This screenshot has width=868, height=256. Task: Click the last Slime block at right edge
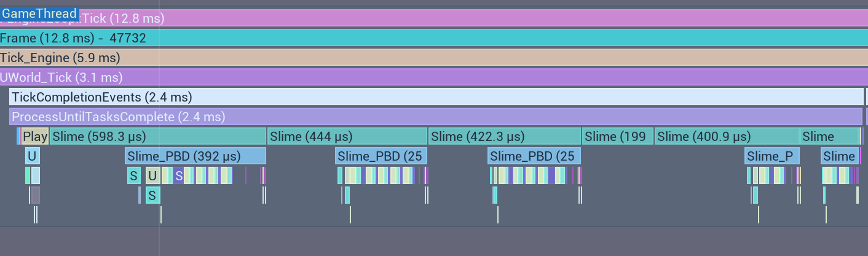(x=830, y=137)
